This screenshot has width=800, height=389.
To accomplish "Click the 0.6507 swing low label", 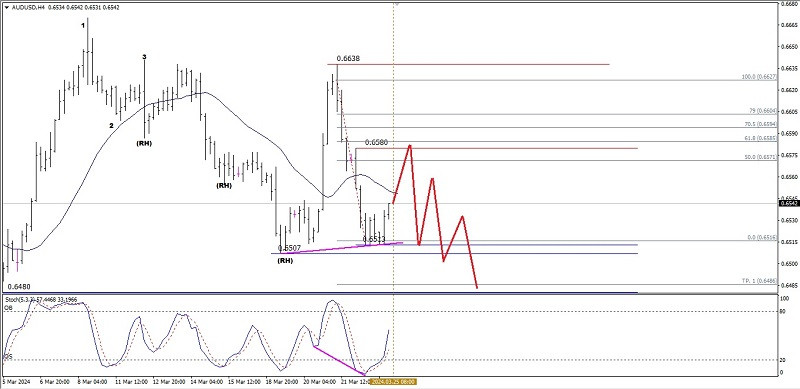I will (x=289, y=248).
